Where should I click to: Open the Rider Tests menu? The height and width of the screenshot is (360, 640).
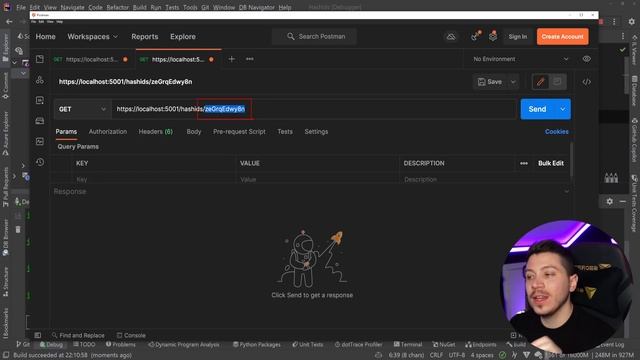click(x=172, y=7)
